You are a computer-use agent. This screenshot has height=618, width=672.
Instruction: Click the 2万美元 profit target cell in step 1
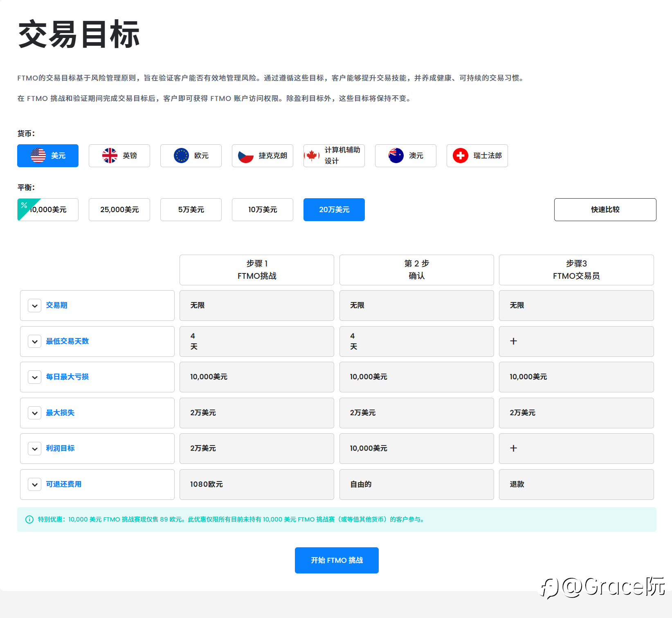257,448
